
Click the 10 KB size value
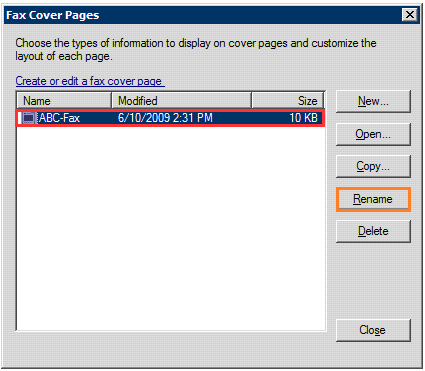coord(303,118)
